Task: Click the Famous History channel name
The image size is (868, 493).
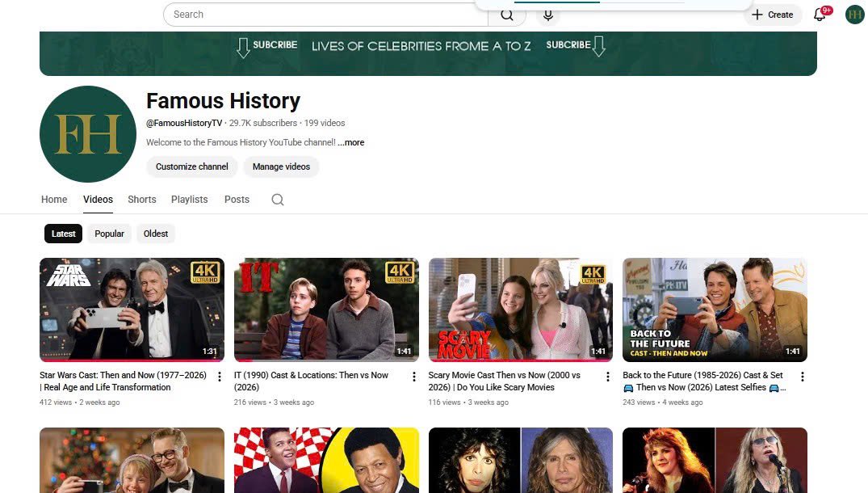Action: 223,101
